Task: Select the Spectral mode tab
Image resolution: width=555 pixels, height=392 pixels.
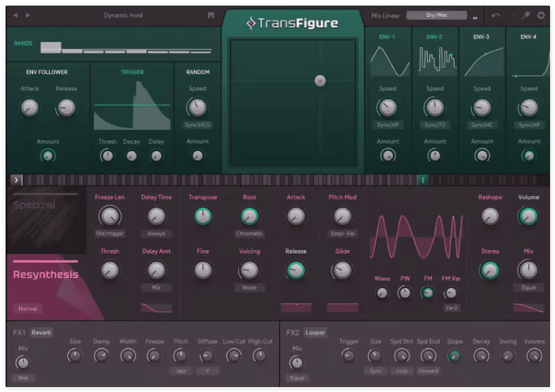Action: [x=45, y=220]
